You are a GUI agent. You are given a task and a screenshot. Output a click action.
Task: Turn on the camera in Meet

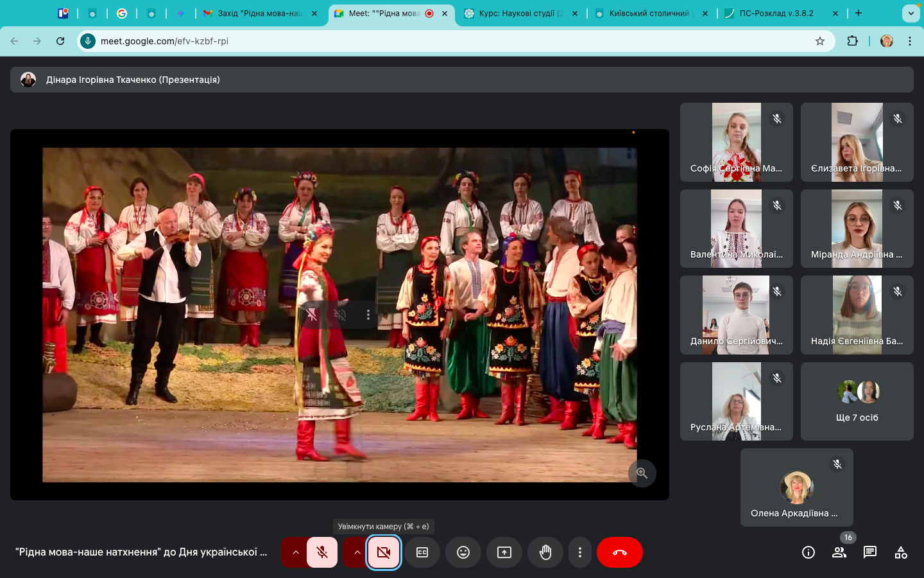[384, 552]
